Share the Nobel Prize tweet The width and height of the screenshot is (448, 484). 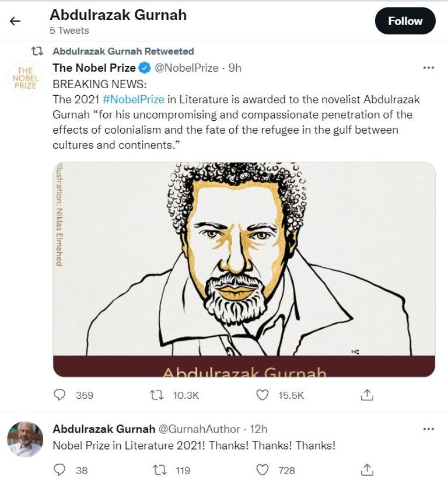pyautogui.click(x=367, y=395)
